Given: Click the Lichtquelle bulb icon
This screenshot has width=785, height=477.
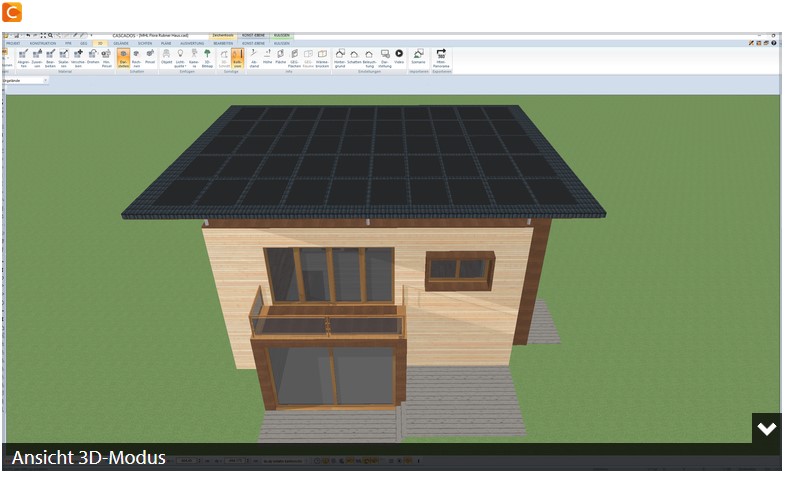Looking at the screenshot, I should pos(180,58).
